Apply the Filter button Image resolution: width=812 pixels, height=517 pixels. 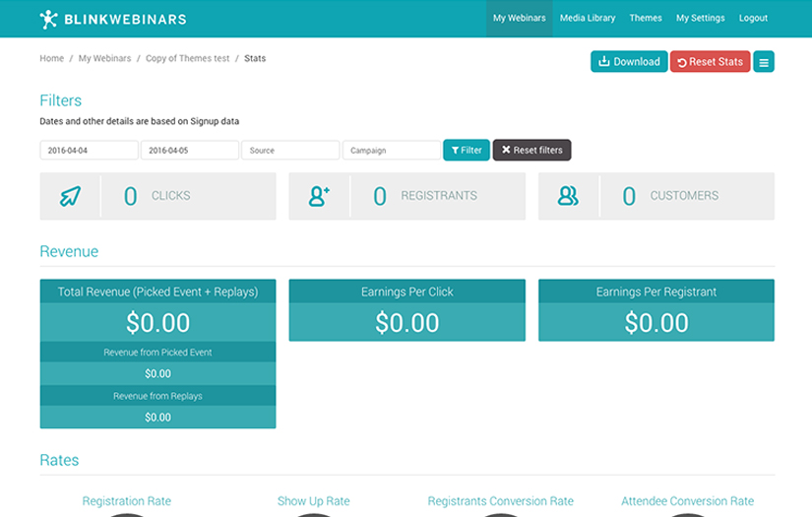click(467, 151)
